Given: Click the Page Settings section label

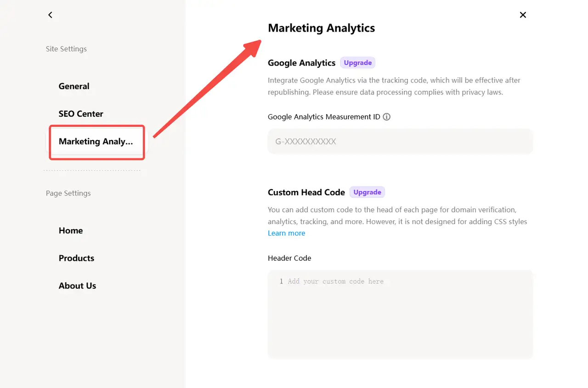Looking at the screenshot, I should click(x=68, y=193).
